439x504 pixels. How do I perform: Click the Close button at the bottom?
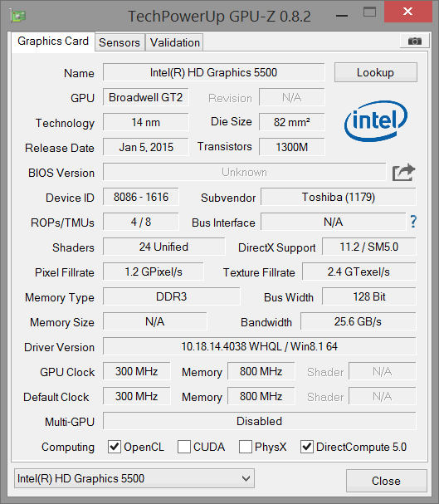tap(387, 481)
